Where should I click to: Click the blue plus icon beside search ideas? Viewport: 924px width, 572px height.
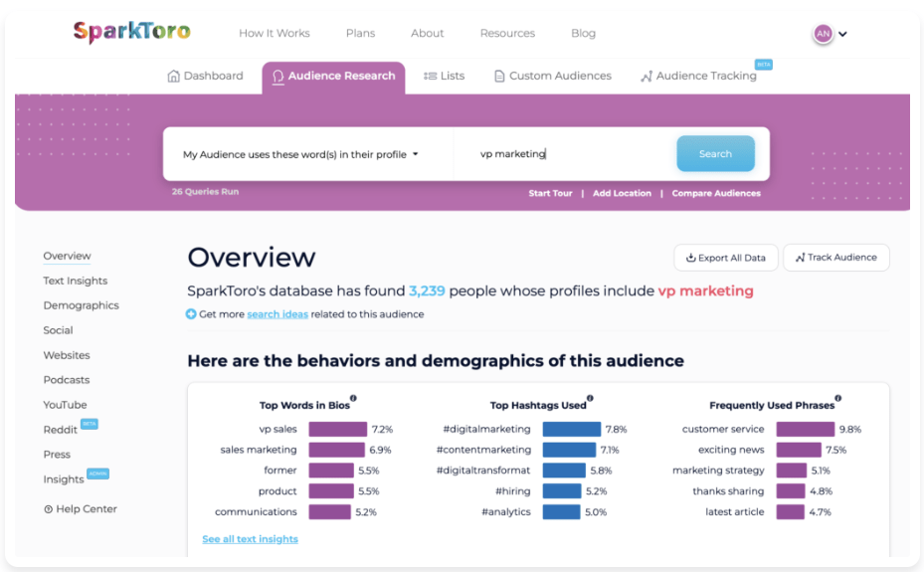pos(191,314)
